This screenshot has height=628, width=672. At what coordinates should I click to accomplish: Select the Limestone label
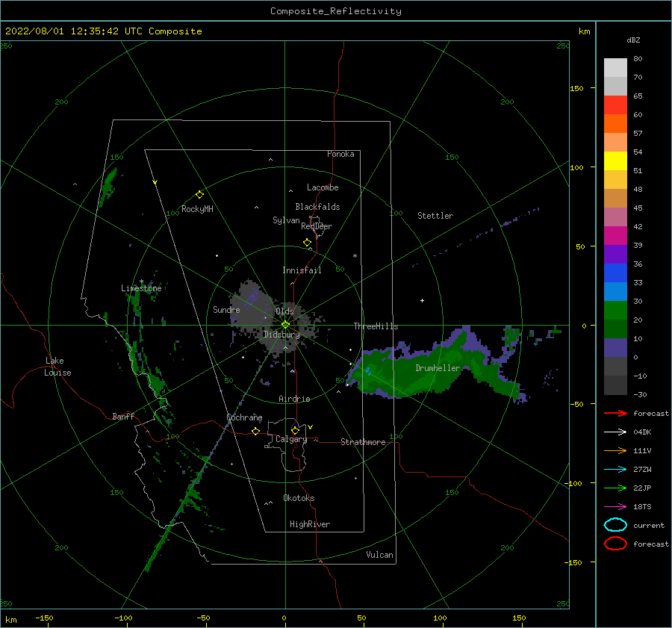point(141,288)
